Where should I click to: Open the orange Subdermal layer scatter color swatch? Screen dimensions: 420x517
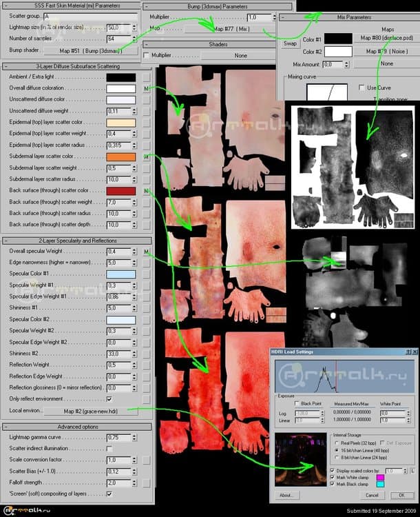[120, 157]
